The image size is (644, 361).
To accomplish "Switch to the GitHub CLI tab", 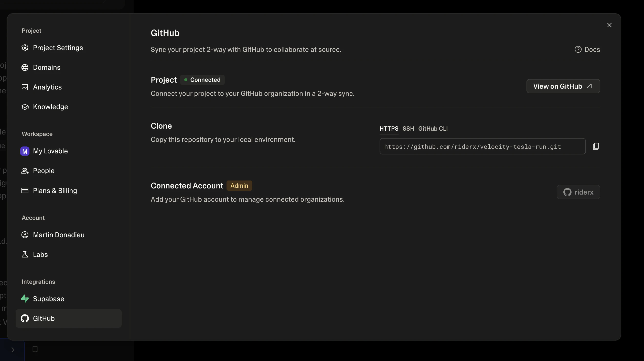I will 433,129.
